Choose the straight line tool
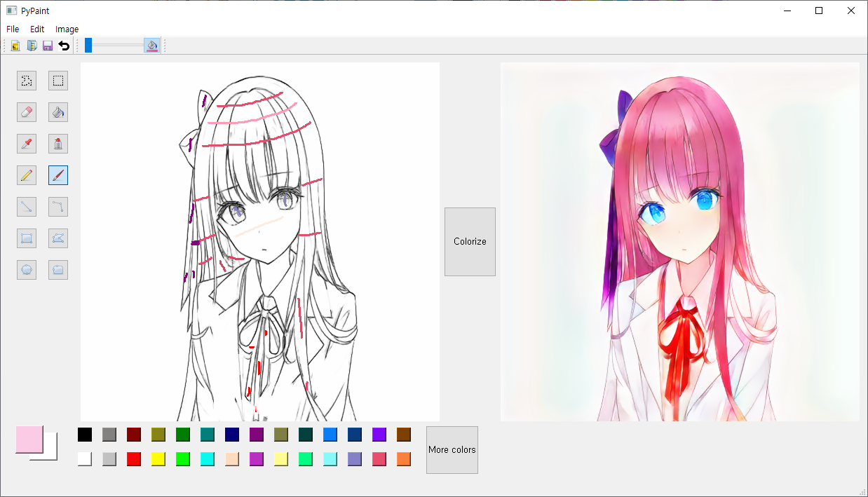Viewport: 868px width, 497px height. 27,207
